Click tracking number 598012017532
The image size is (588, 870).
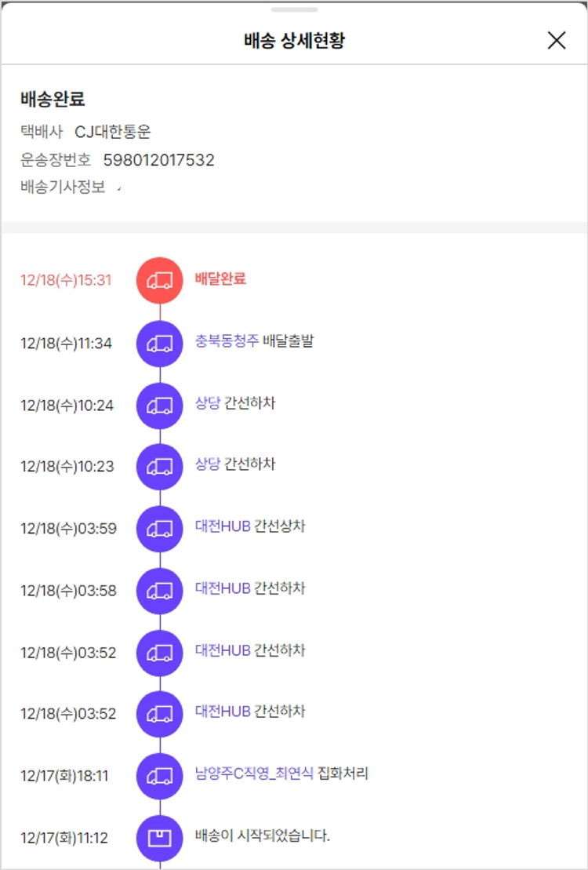[x=159, y=160]
